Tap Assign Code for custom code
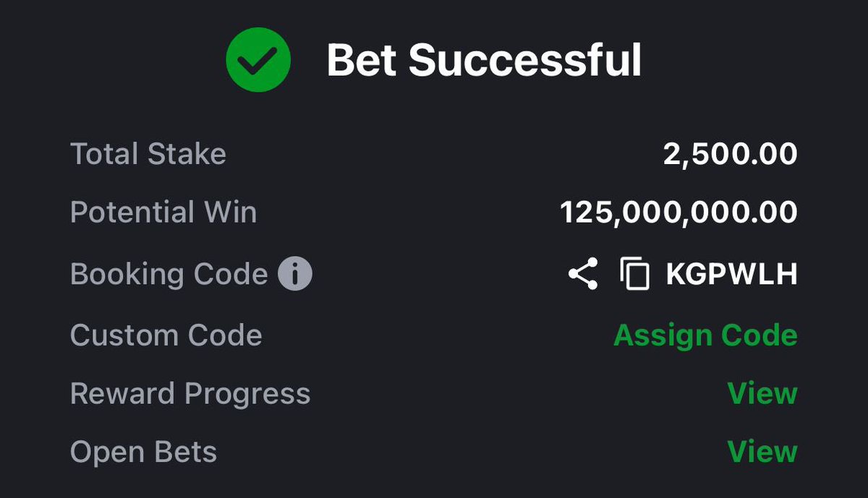Viewport: 868px width, 498px height. click(705, 335)
